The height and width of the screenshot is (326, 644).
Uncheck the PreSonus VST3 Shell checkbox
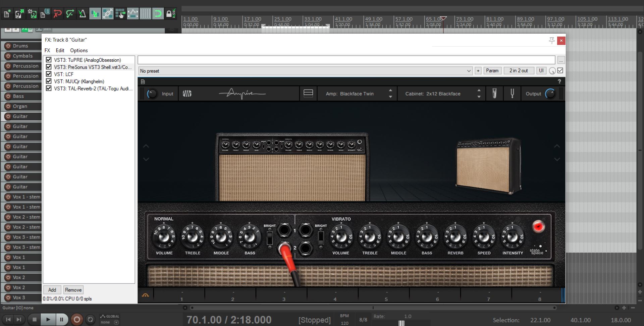(x=49, y=67)
